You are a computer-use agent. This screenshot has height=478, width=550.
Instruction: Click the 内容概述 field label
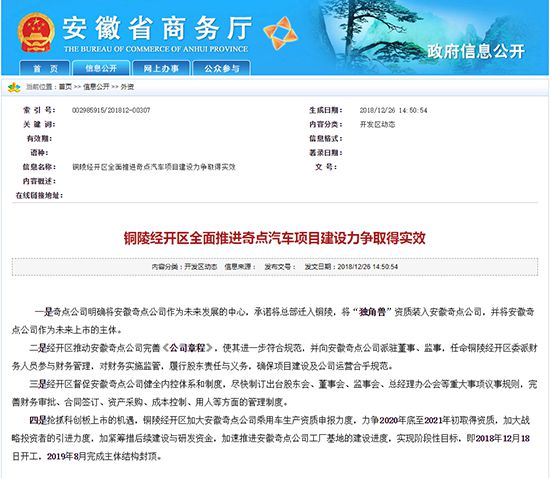pos(39,181)
